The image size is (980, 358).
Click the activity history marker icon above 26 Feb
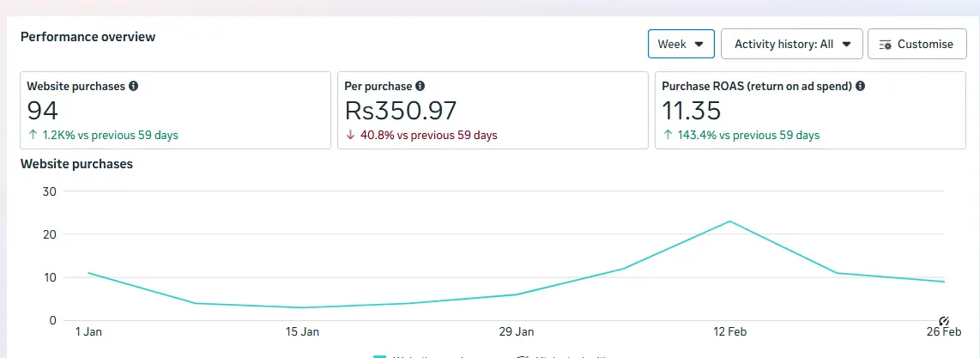point(944,321)
